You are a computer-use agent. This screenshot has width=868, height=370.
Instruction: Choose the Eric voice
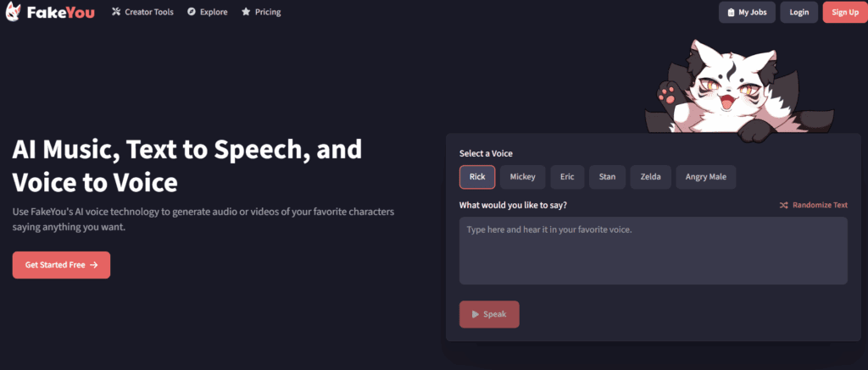point(567,177)
